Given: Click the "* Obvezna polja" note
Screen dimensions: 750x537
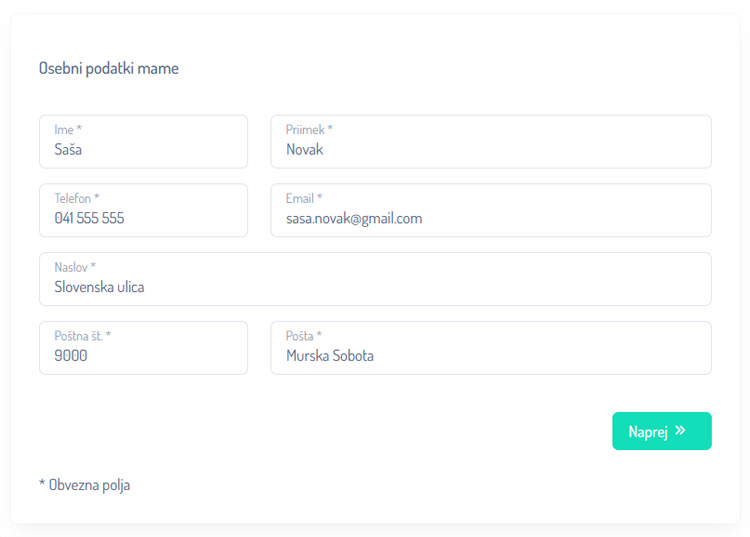Looking at the screenshot, I should click(85, 485).
